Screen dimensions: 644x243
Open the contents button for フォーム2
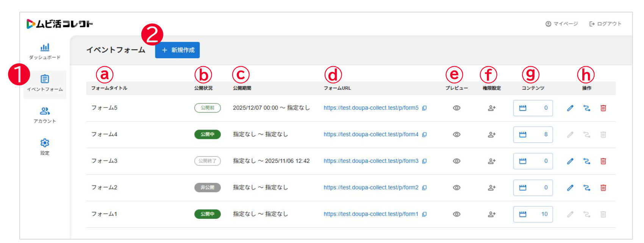tap(533, 187)
